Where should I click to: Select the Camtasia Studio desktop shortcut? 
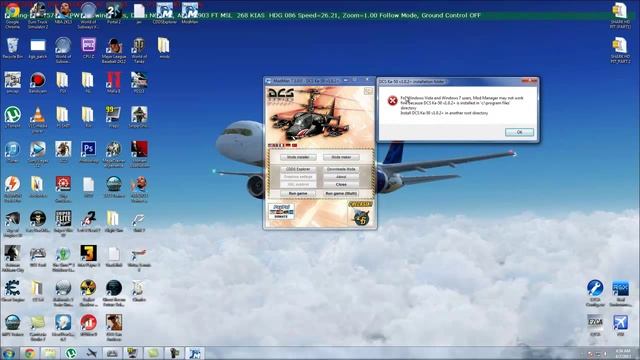[x=38, y=328]
